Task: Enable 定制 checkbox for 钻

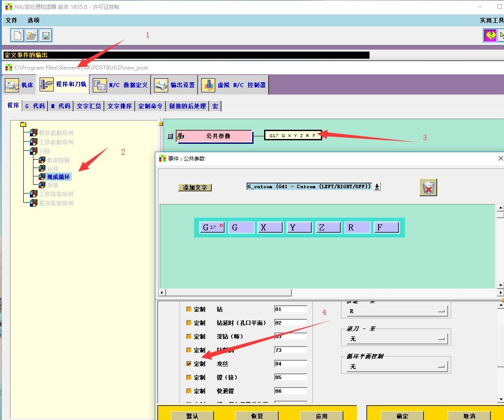Action: [x=189, y=309]
